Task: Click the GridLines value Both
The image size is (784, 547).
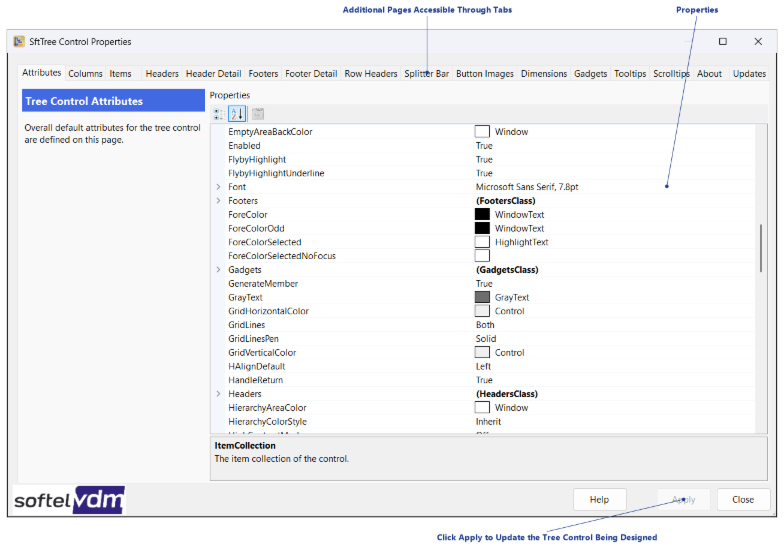Action: point(485,325)
